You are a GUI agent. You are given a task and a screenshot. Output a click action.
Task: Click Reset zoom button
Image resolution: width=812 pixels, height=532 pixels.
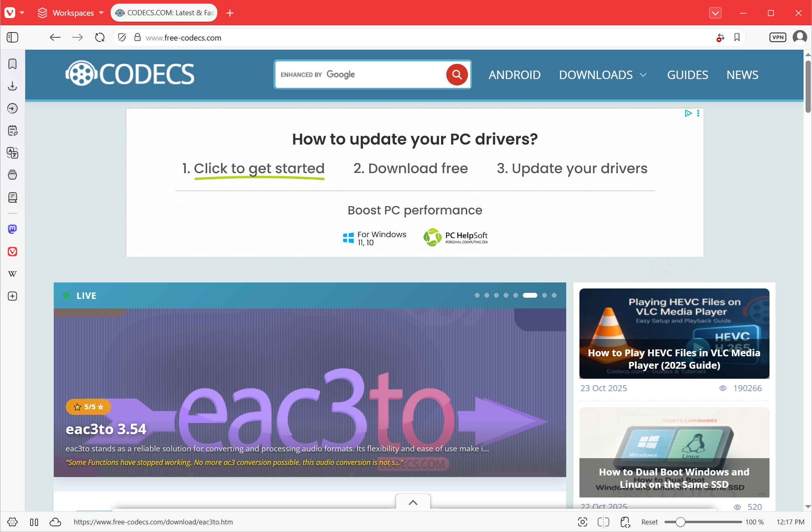[x=649, y=522]
